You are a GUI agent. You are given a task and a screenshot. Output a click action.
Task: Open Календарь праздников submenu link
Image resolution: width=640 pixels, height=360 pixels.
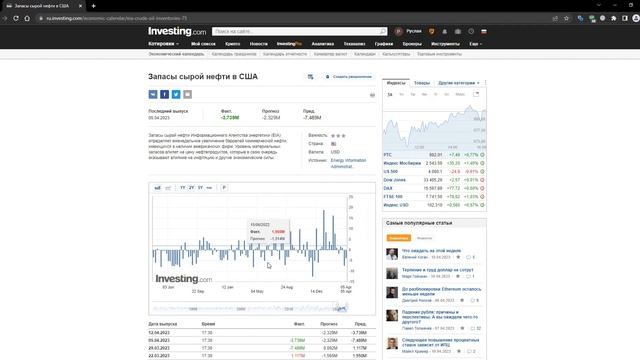pyautogui.click(x=234, y=54)
